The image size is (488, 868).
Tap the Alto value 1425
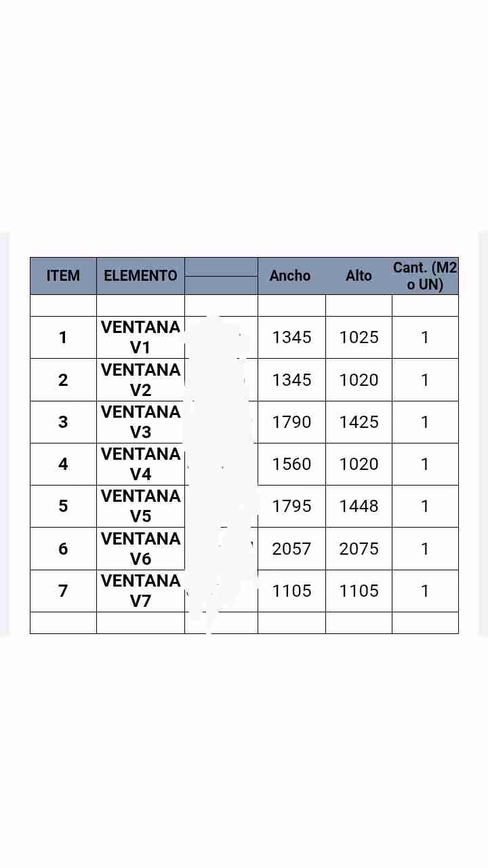359,422
